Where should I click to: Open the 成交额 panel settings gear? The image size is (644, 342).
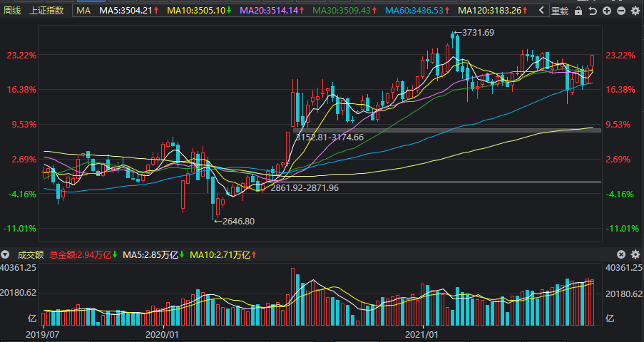635,254
